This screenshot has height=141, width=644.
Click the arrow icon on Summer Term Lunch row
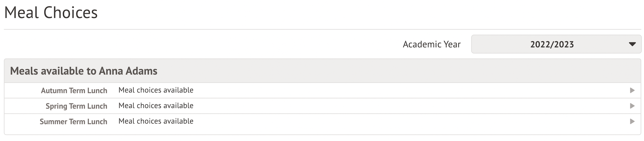632,121
